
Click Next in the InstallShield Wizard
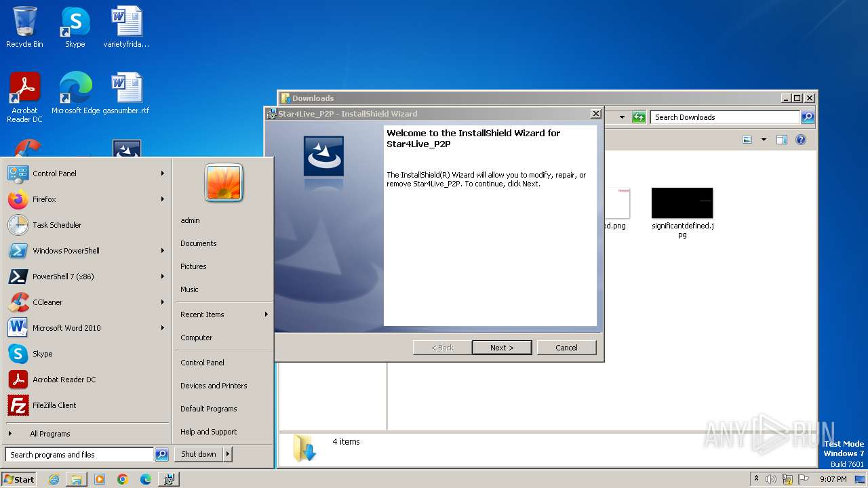[502, 348]
